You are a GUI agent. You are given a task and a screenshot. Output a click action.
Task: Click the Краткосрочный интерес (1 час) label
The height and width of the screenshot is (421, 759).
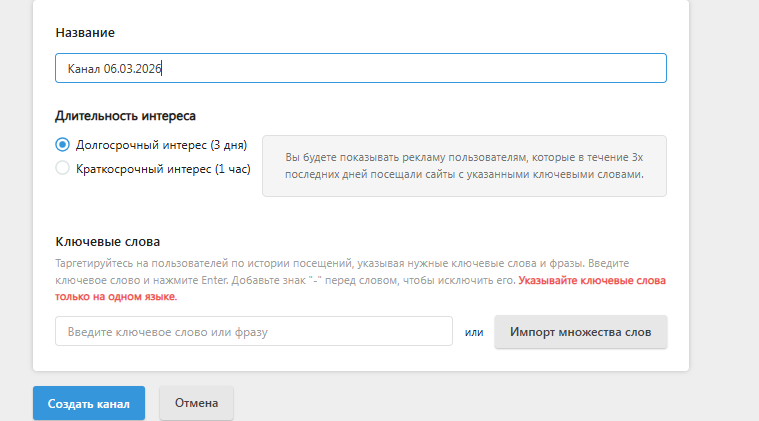[162, 169]
